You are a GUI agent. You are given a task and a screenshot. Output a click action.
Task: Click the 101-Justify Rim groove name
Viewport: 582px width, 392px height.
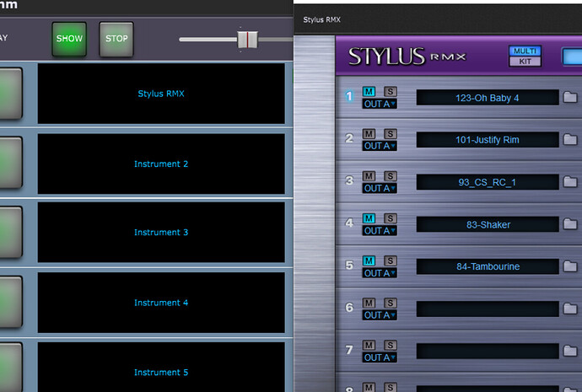[x=488, y=140]
